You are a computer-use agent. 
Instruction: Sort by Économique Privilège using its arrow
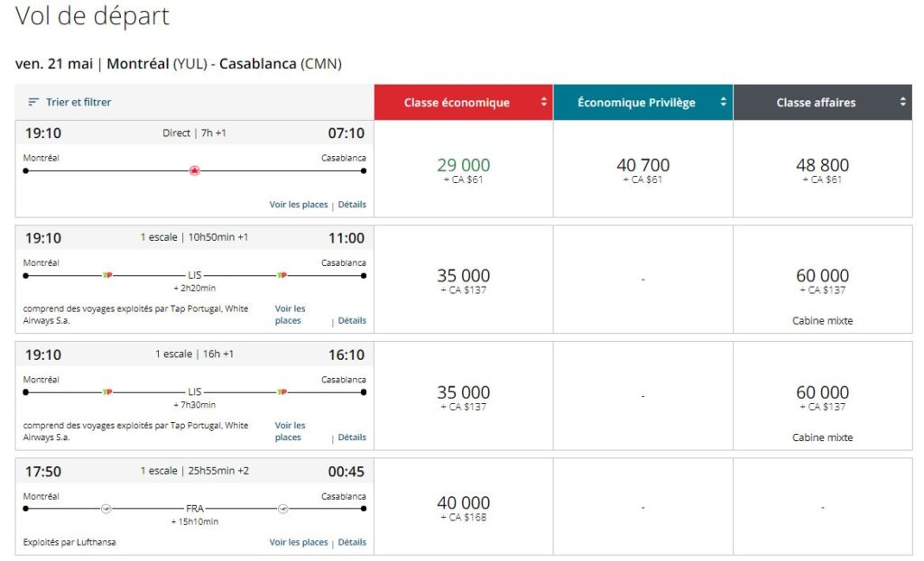click(723, 102)
